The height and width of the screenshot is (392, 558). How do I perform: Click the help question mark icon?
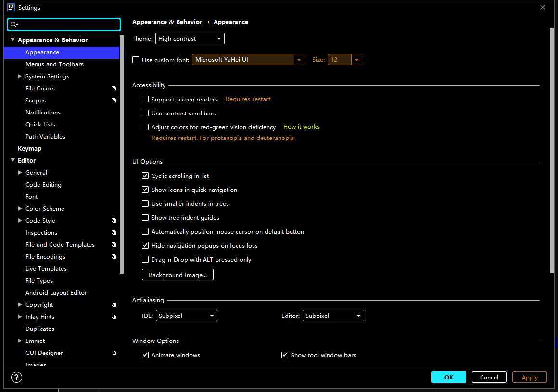pyautogui.click(x=16, y=378)
